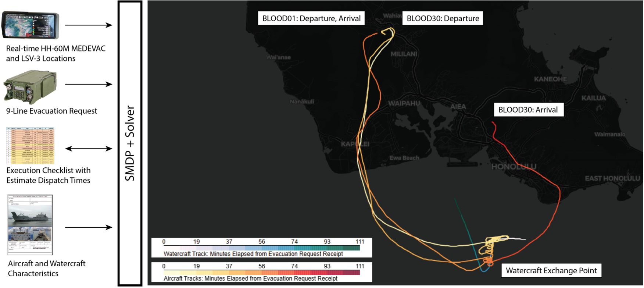Screen dimensions: 644x288
Task: Click the double-headed arrow beside the checklist
Action: 88,149
